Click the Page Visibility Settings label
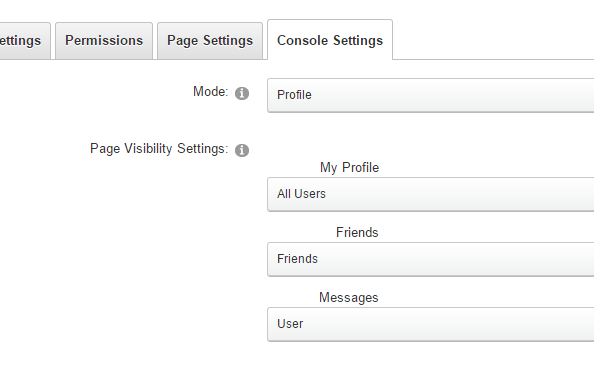Screen dimensions: 594x369 pos(159,149)
